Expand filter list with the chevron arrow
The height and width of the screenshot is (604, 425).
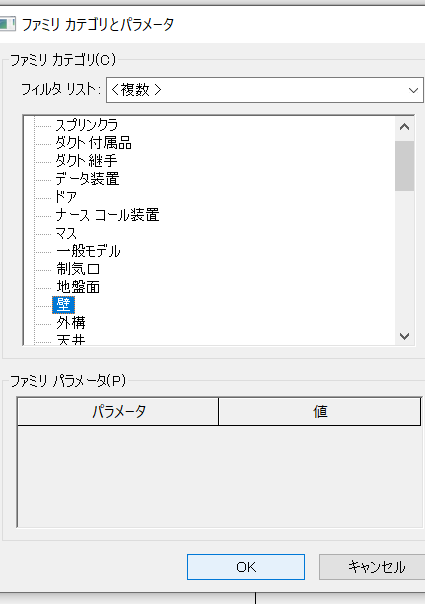click(x=413, y=90)
